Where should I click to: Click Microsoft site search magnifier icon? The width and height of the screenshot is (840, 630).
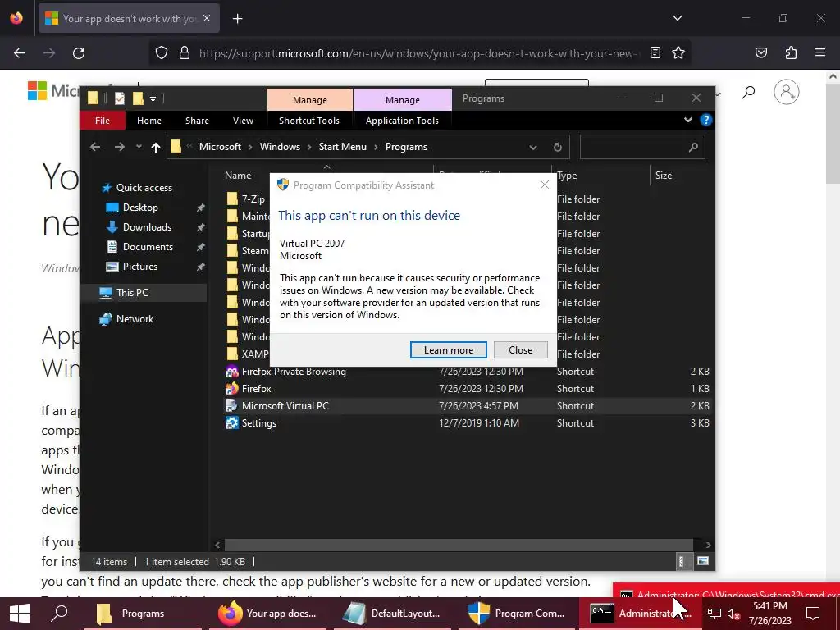[x=748, y=92]
